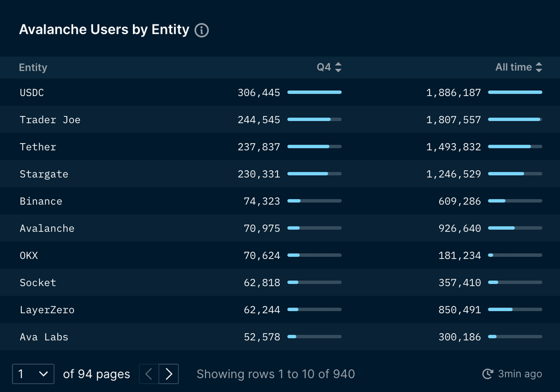This screenshot has height=392, width=560.
Task: Click the 609,286 all-time value
Action: (459, 201)
